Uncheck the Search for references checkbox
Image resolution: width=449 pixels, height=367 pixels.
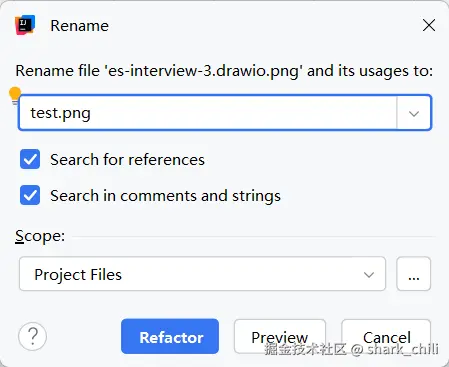point(30,159)
